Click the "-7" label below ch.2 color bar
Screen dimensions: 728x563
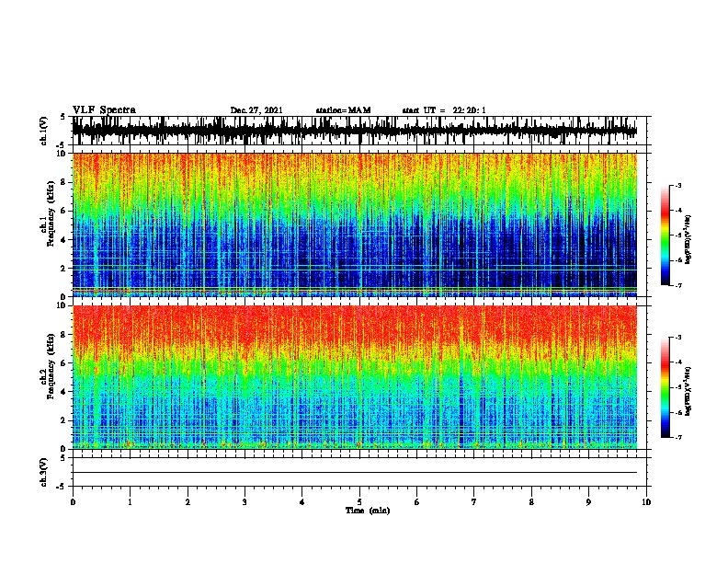[678, 437]
